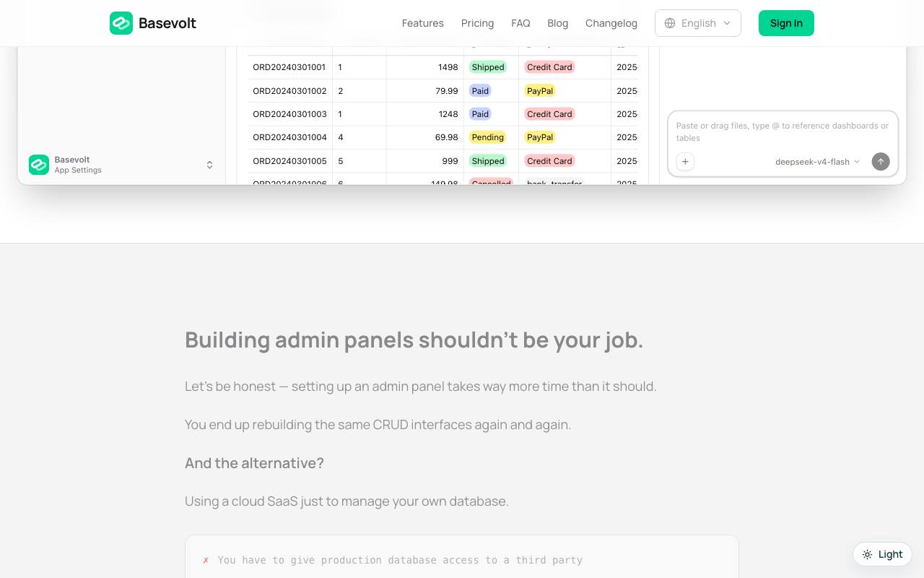Focus the chat prompt input field

(783, 131)
